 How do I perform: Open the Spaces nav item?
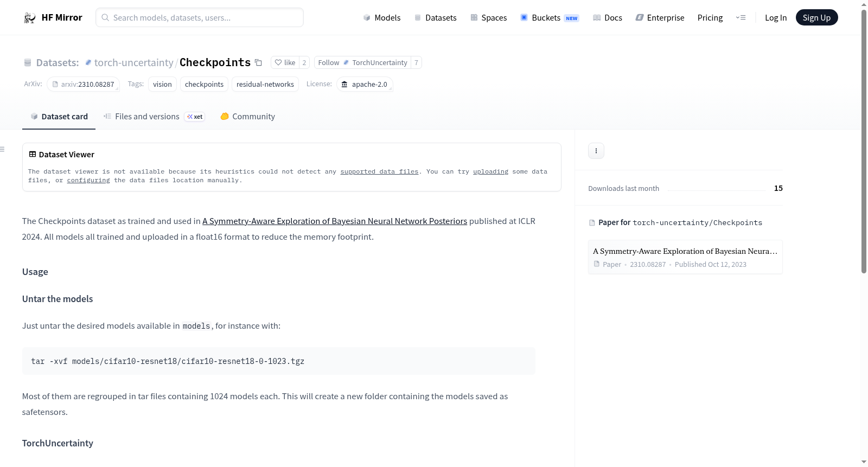click(489, 18)
